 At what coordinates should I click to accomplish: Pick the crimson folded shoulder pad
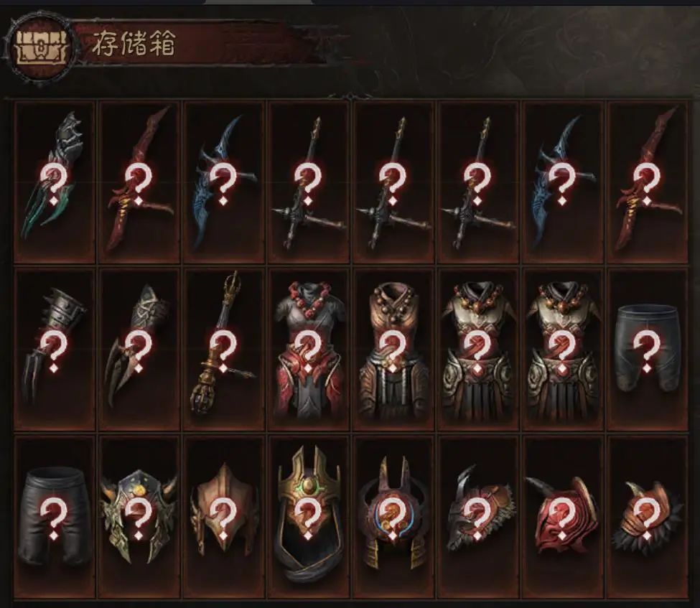click(x=561, y=517)
